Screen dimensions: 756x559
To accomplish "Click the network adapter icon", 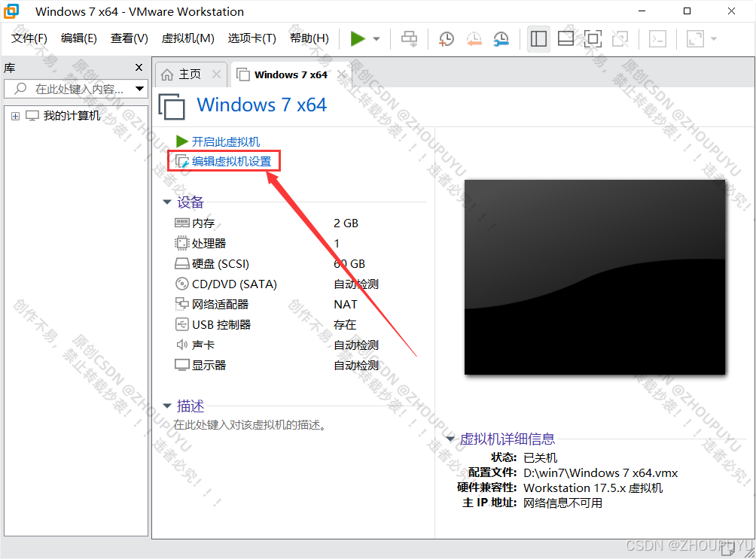I will click(x=181, y=304).
